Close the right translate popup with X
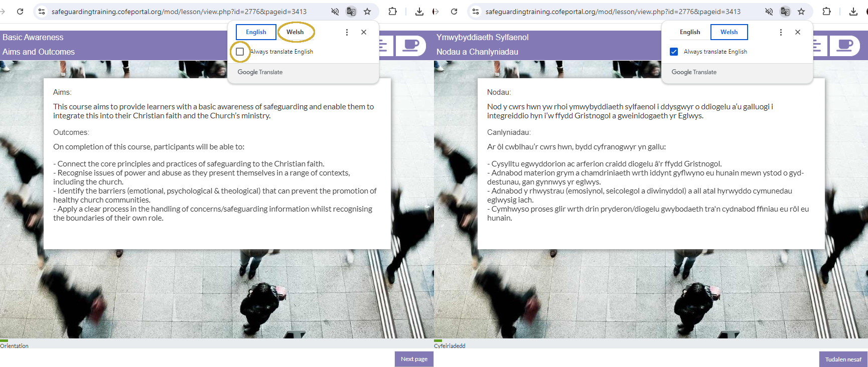Viewport: 868px width, 367px height. (x=798, y=32)
